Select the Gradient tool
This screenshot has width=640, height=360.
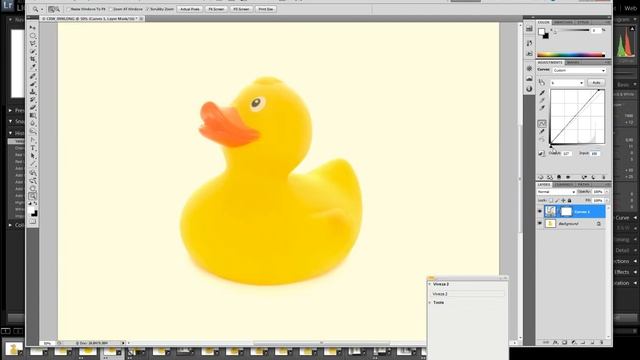pyautogui.click(x=33, y=116)
